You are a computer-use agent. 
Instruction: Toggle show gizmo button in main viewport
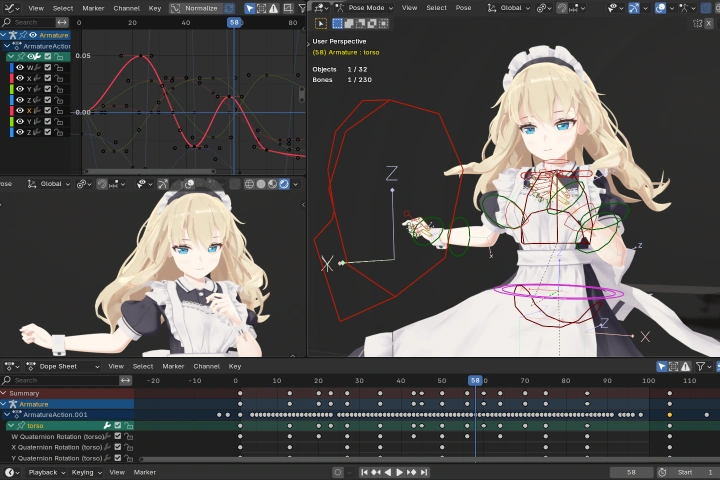click(634, 8)
